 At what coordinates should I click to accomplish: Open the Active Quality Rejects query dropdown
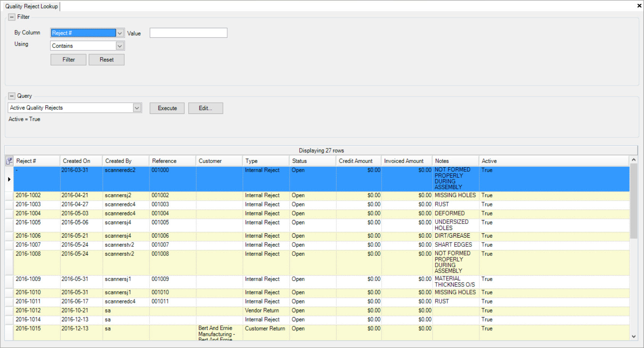point(137,108)
